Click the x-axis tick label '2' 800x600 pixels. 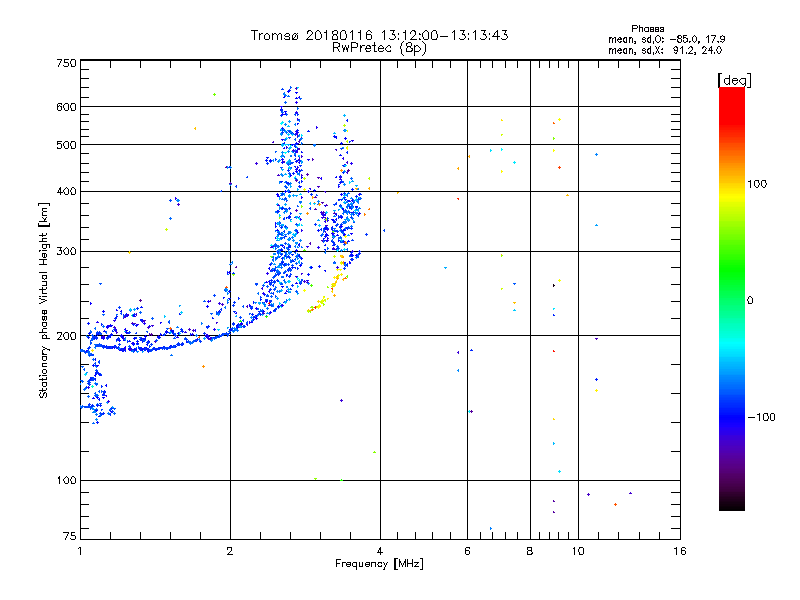(230, 551)
